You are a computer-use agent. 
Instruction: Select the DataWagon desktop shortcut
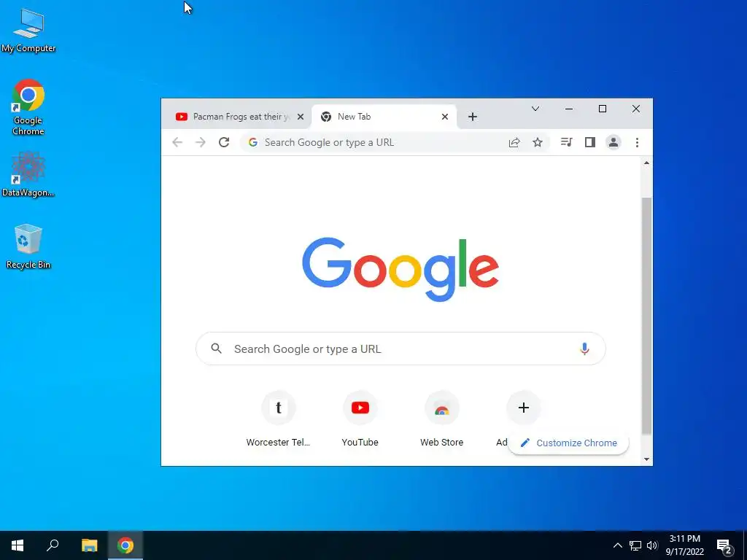click(x=28, y=174)
